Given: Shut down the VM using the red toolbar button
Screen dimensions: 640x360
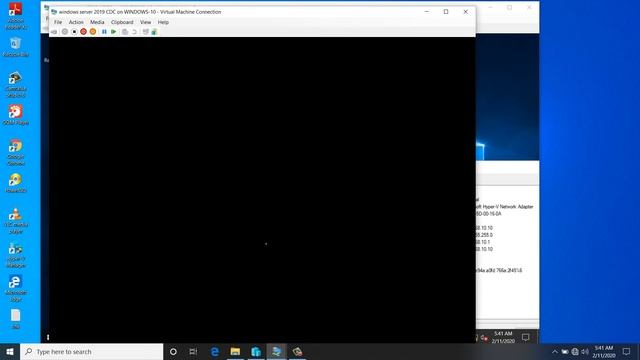Looking at the screenshot, I should point(83,32).
